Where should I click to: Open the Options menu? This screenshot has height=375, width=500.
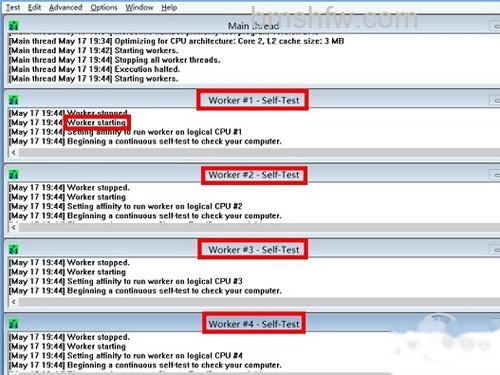click(104, 7)
